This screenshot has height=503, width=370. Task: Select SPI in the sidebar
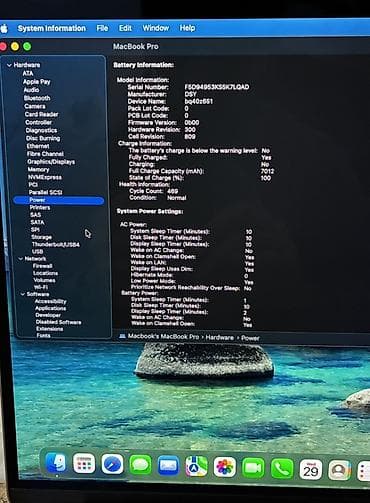pyautogui.click(x=35, y=230)
